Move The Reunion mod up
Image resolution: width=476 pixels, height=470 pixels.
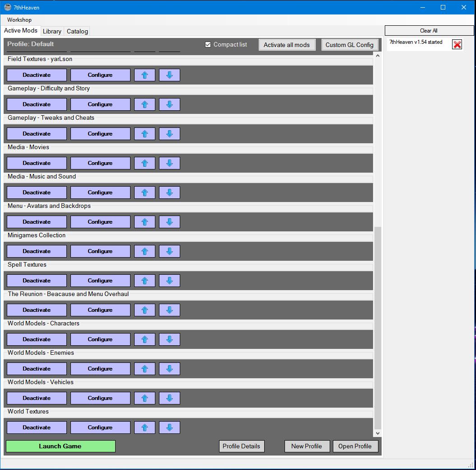click(145, 310)
